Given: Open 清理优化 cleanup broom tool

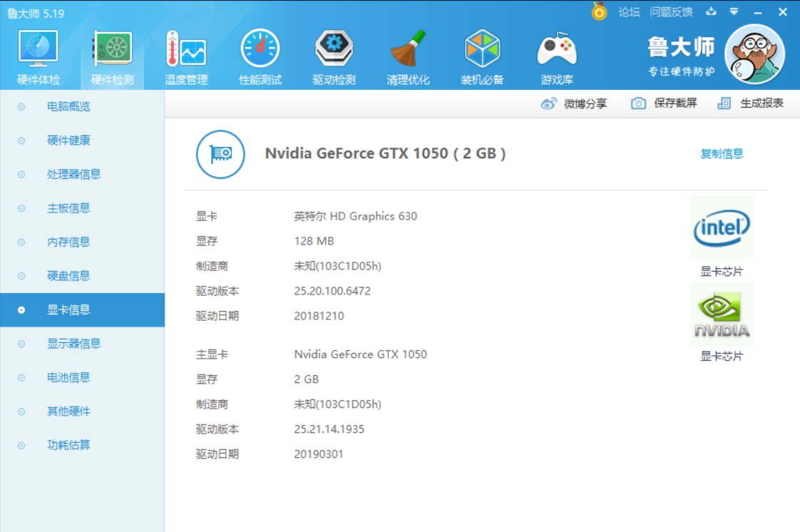Looking at the screenshot, I should point(408,57).
